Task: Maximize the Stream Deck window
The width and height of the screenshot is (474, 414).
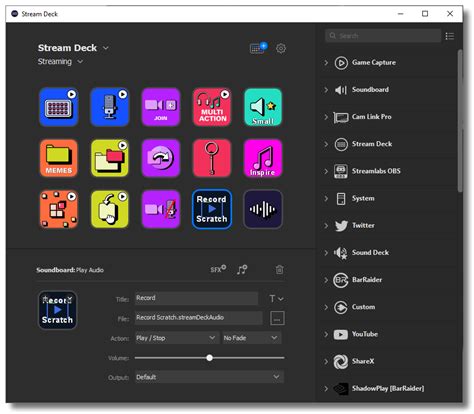Action: (x=425, y=14)
